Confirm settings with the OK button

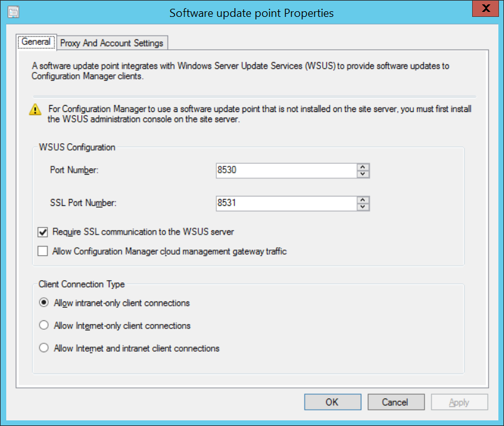pyautogui.click(x=333, y=402)
